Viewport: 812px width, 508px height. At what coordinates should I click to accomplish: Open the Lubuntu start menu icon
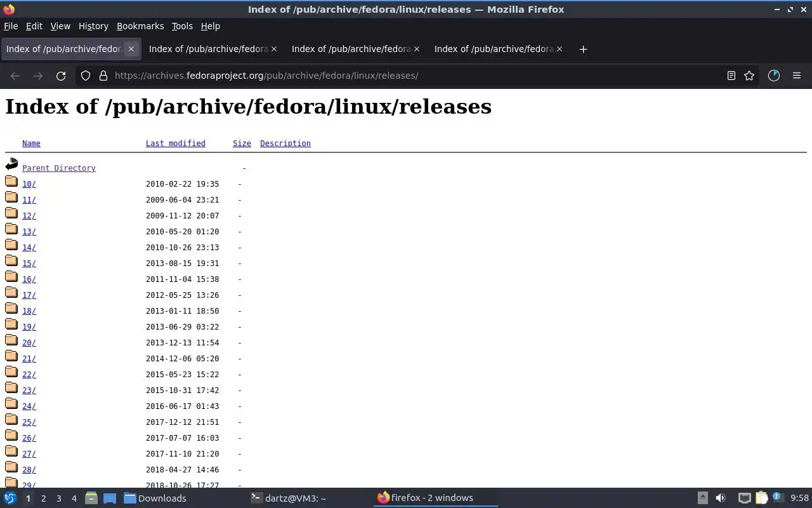pyautogui.click(x=10, y=498)
